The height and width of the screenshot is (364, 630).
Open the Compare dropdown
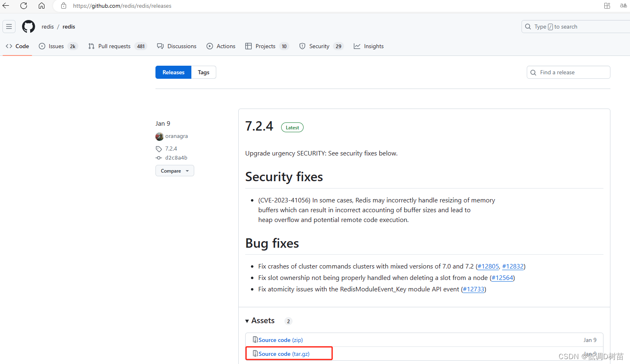tap(175, 171)
